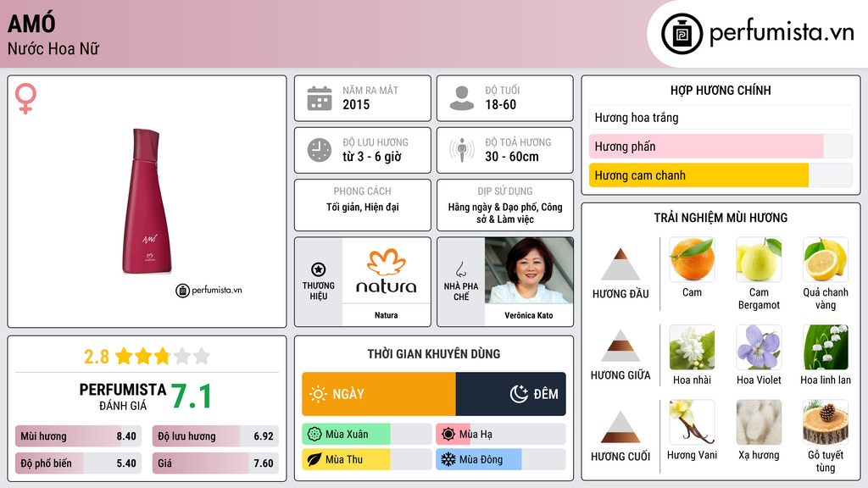The image size is (868, 488).
Task: Click the green 7.1 Perfumista score
Action: click(x=192, y=396)
